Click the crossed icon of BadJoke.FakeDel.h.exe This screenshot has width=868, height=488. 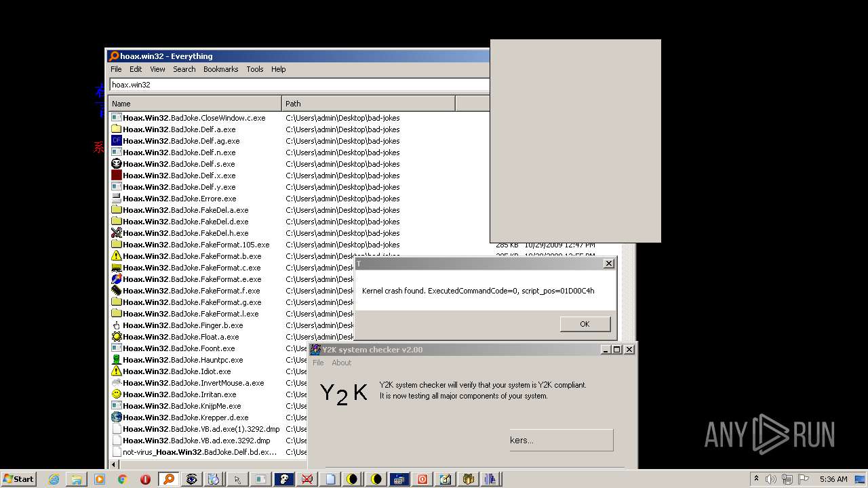coord(116,233)
